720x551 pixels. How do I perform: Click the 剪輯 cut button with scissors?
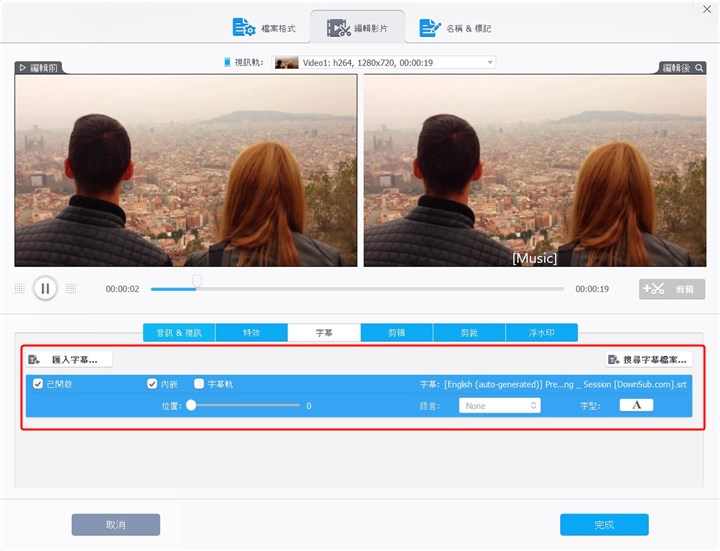click(x=672, y=289)
